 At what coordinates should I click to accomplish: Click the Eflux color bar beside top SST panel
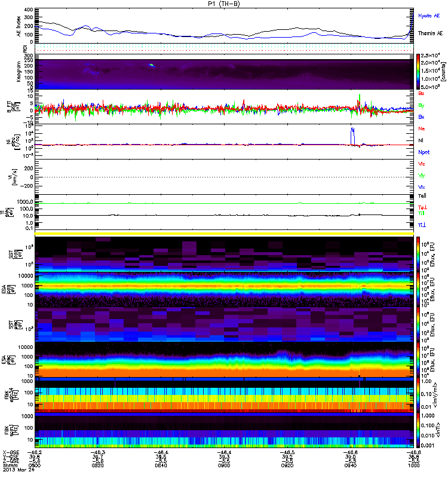tap(418, 253)
